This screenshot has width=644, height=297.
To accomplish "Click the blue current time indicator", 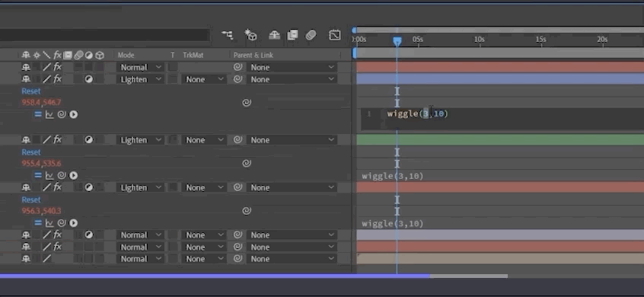I will point(397,41).
